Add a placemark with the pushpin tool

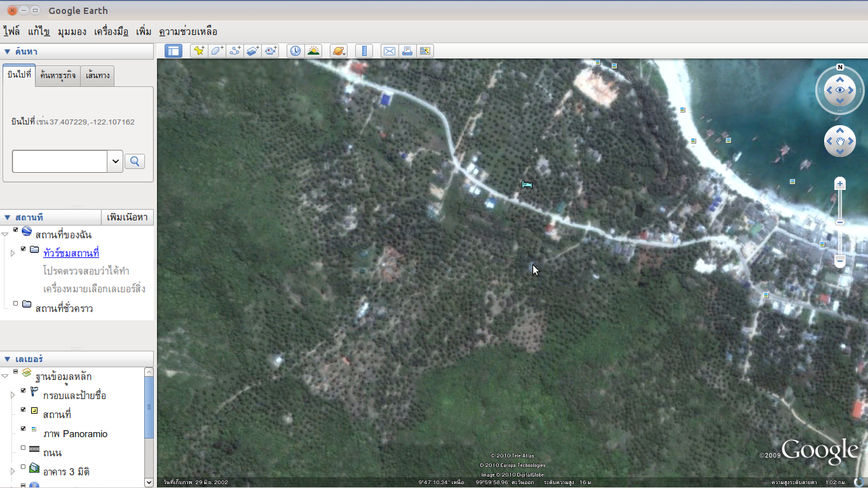point(199,51)
